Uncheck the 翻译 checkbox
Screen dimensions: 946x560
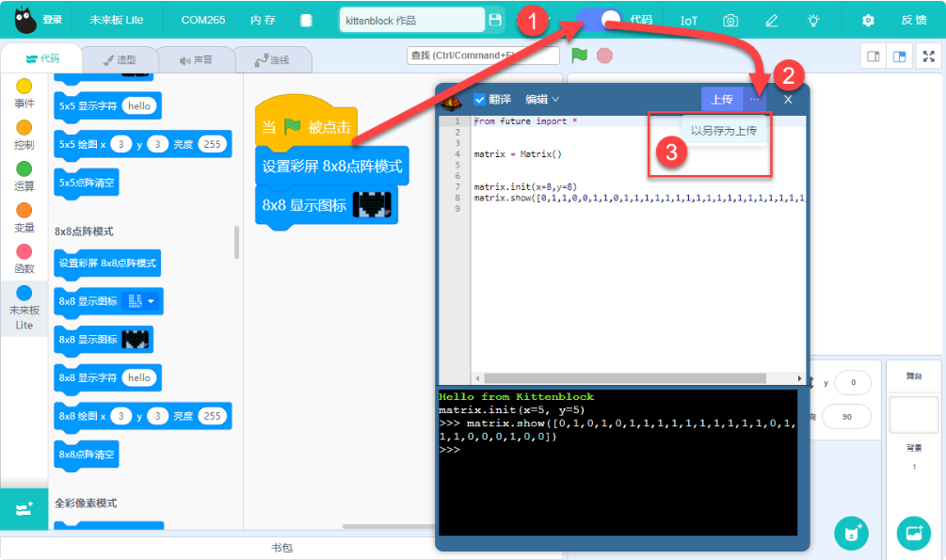pos(480,100)
